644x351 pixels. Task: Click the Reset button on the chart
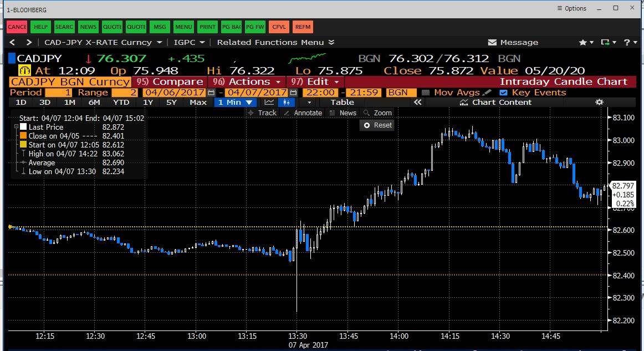(x=377, y=125)
